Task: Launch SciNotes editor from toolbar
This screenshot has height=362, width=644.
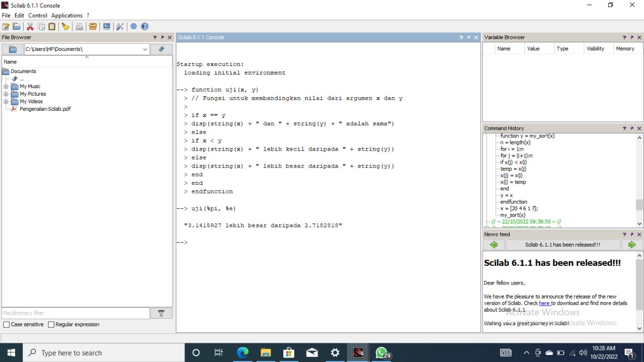Action: (6, 27)
